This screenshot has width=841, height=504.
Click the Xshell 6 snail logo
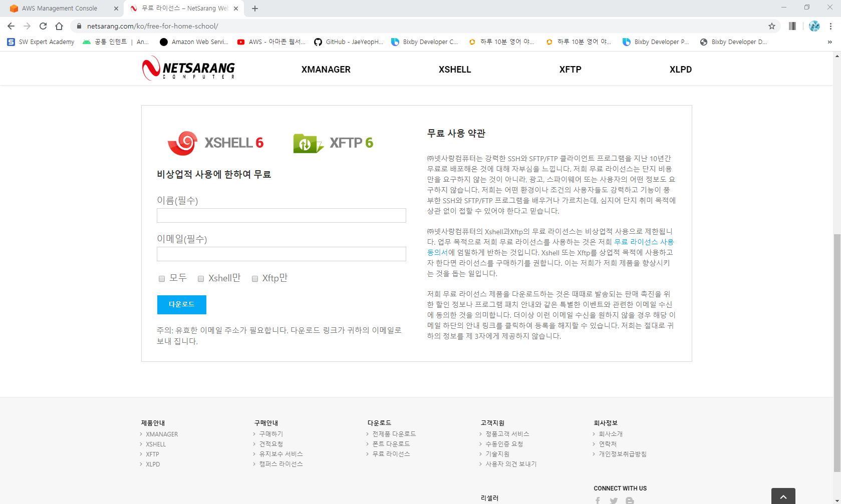point(182,143)
